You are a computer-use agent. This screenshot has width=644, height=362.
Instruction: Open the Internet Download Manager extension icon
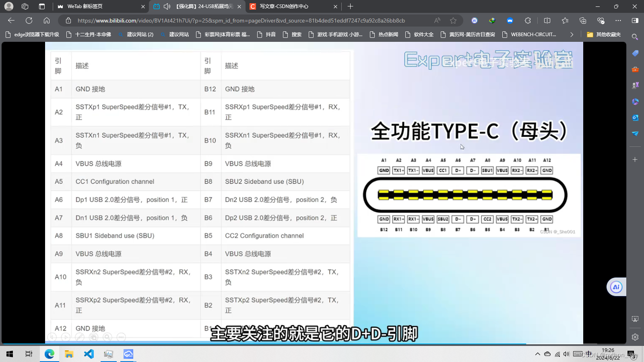[x=492, y=21]
